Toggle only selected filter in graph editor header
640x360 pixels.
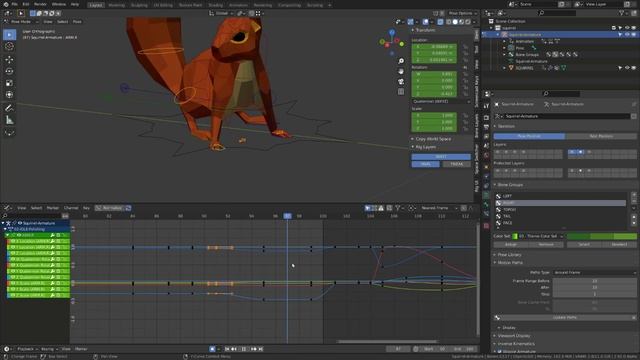point(368,208)
